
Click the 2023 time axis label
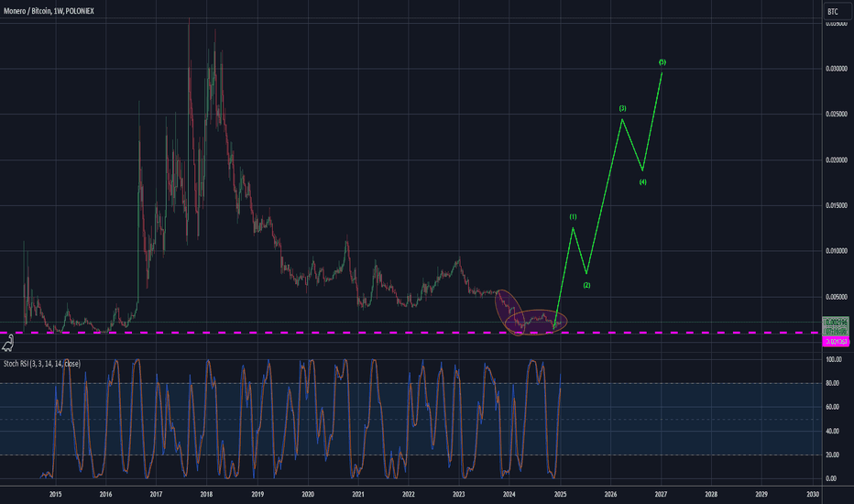point(458,494)
